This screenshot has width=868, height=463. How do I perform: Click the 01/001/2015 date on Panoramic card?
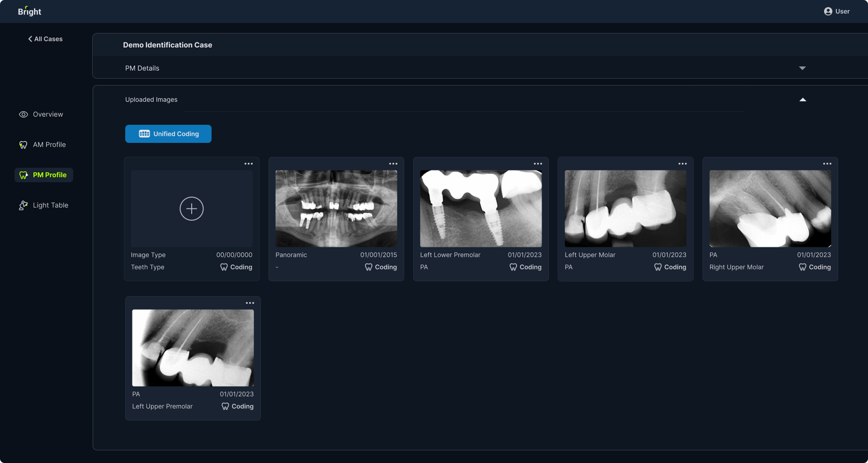pyautogui.click(x=378, y=255)
